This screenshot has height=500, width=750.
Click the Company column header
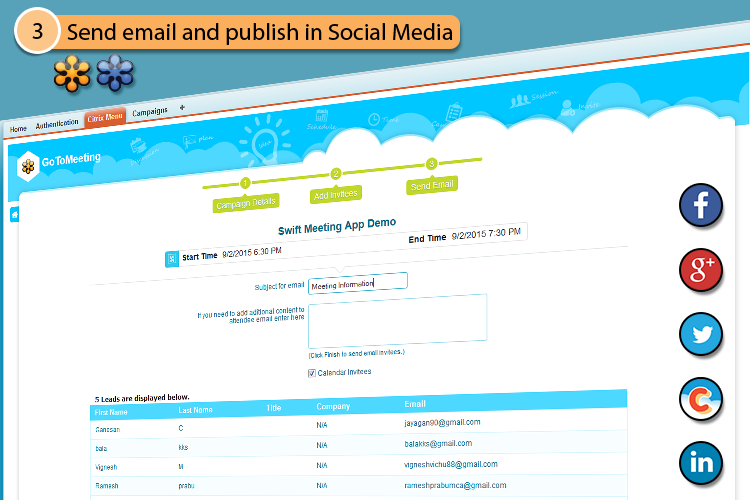[x=333, y=406]
